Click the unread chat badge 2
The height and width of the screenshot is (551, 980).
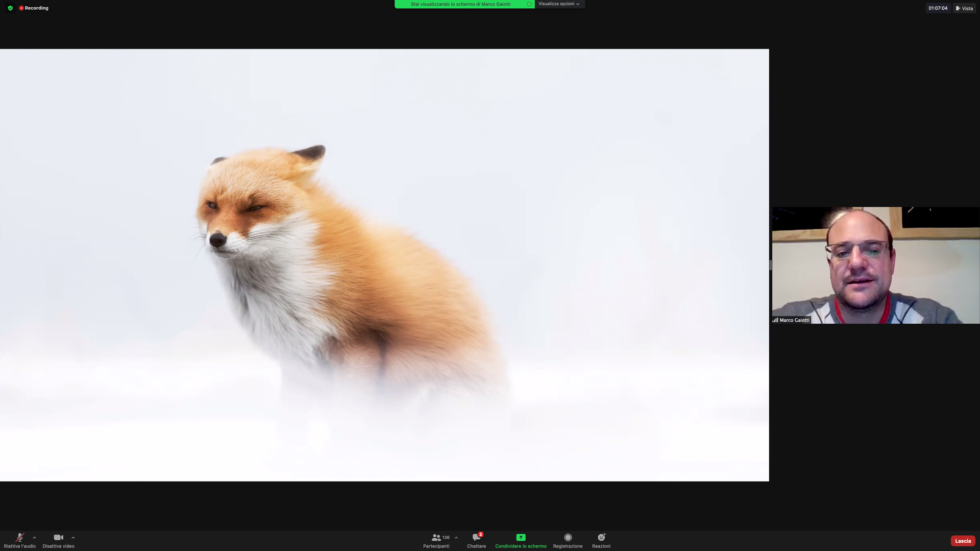pos(481,534)
